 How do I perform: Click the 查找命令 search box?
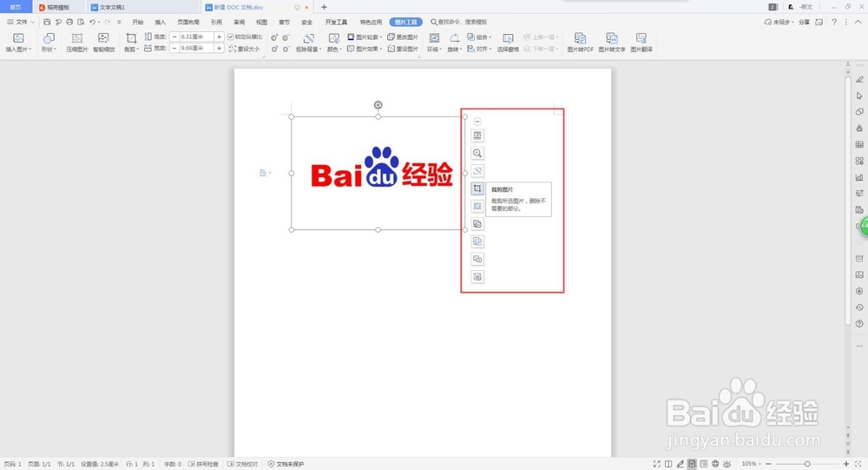[459, 23]
